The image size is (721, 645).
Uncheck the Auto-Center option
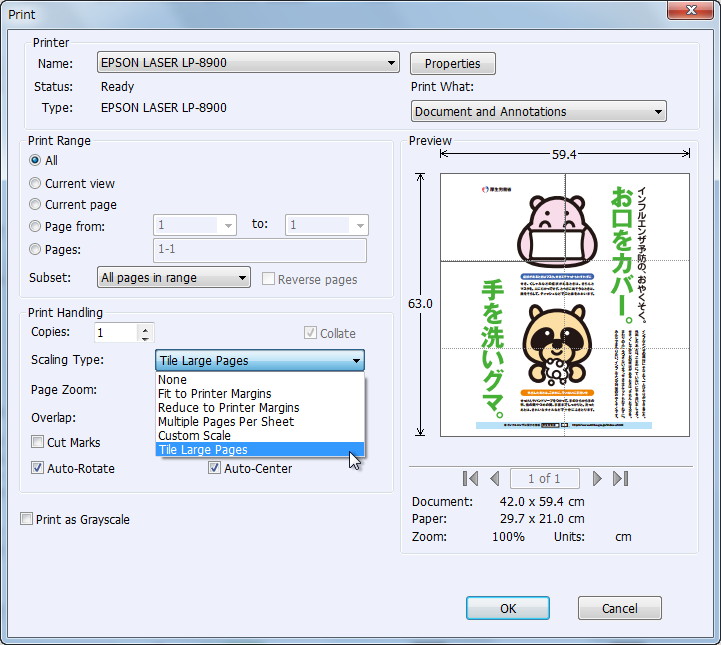214,468
